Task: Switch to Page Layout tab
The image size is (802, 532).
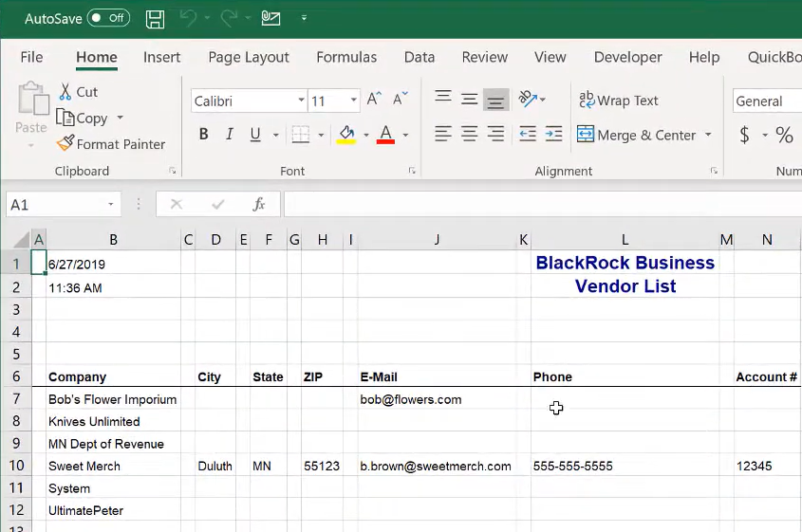Action: (249, 57)
